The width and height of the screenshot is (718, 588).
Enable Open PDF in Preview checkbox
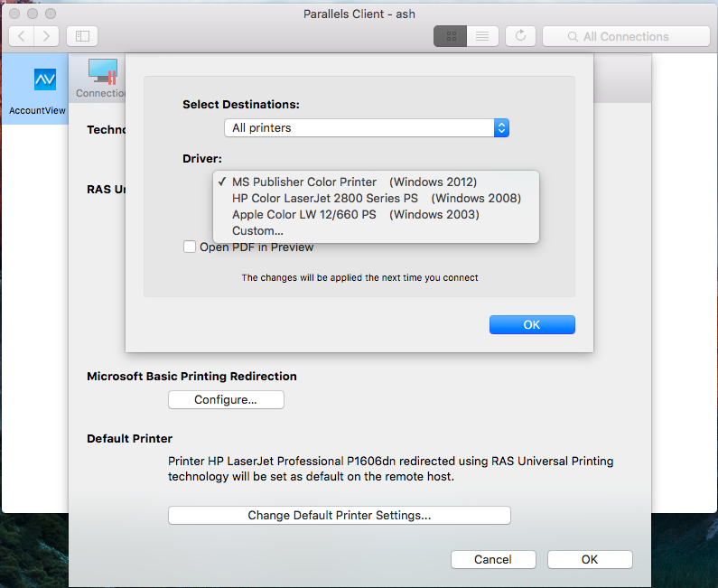[190, 247]
